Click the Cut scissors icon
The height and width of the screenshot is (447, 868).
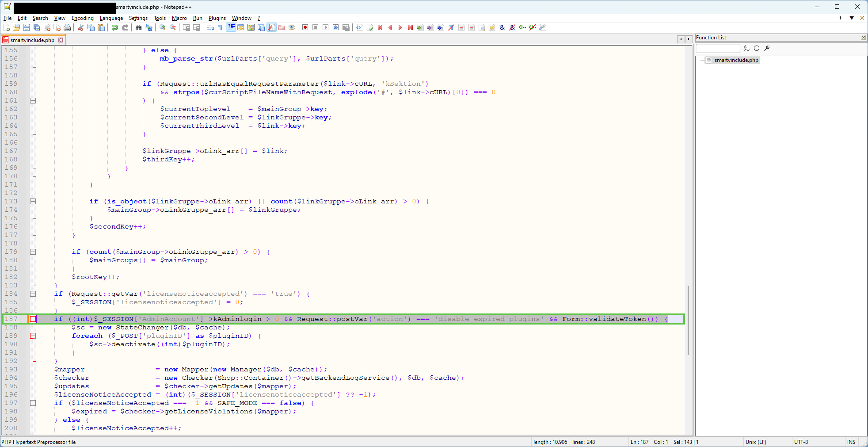[81, 27]
